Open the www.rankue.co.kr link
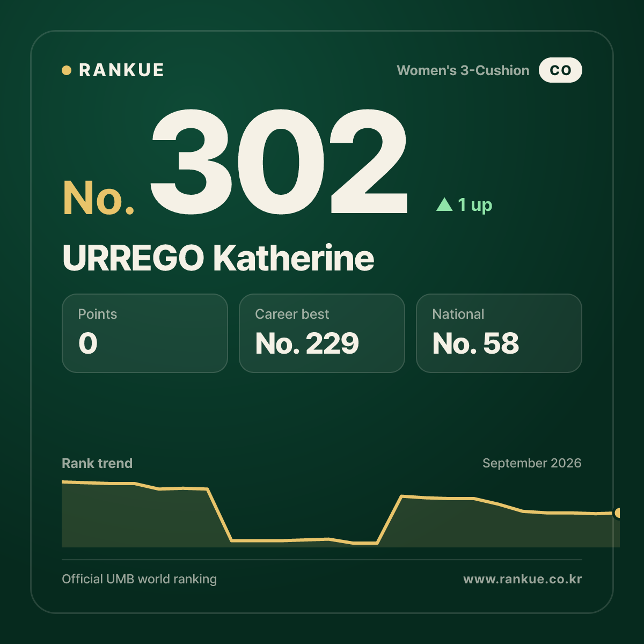This screenshot has width=644, height=644. tap(522, 579)
